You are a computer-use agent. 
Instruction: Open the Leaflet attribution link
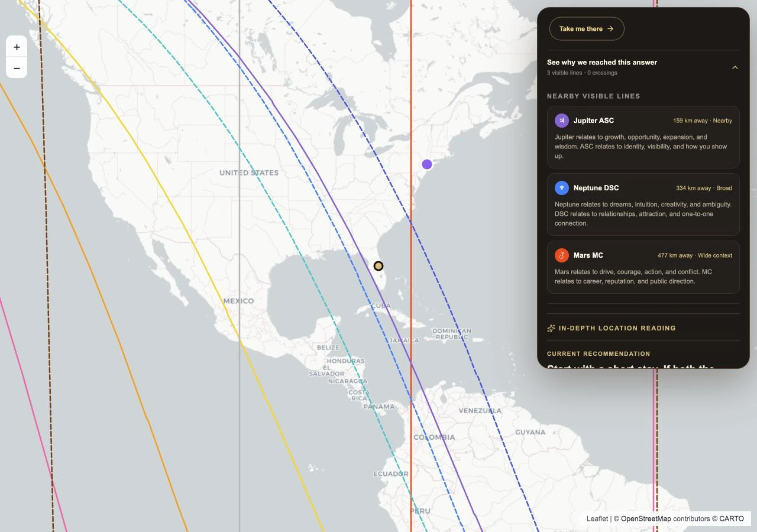pos(597,518)
